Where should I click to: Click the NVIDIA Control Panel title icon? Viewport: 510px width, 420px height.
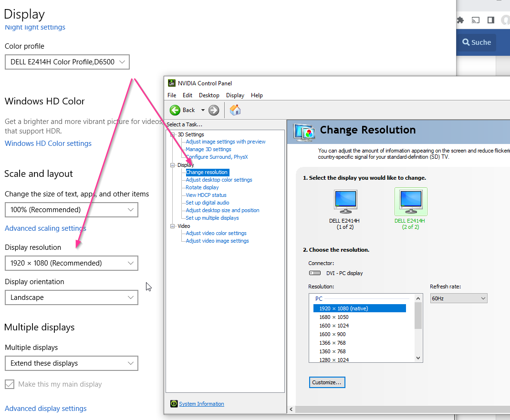click(171, 83)
